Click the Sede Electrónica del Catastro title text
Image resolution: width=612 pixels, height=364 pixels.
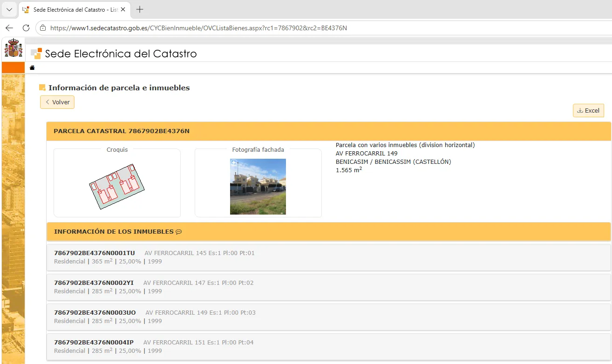point(121,54)
